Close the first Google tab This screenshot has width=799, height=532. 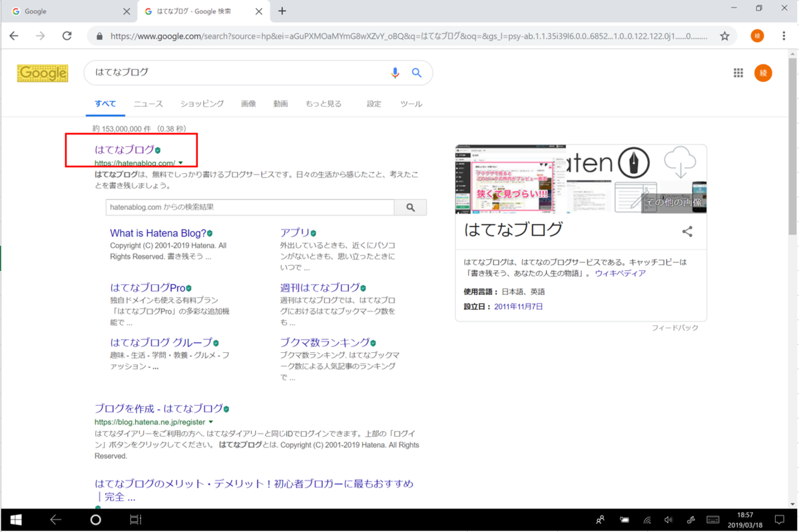click(x=127, y=11)
